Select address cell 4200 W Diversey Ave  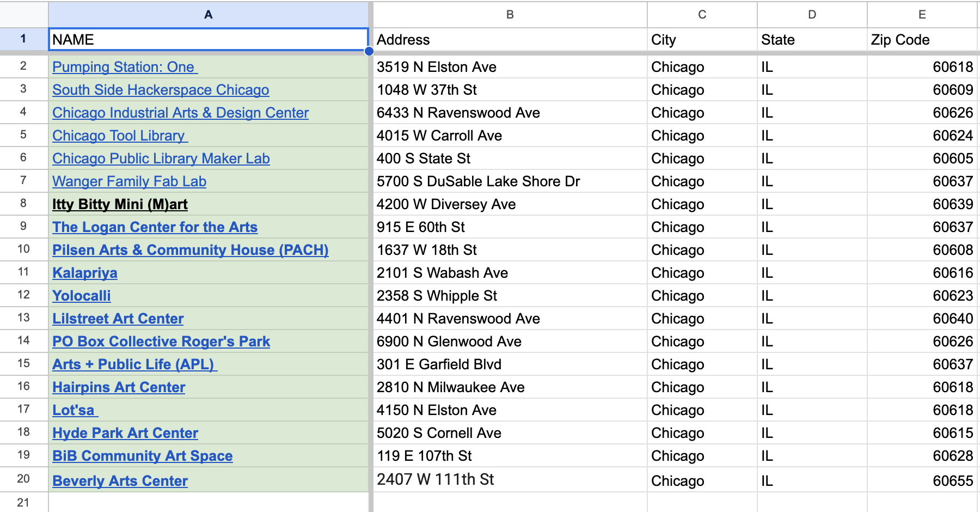(510, 204)
